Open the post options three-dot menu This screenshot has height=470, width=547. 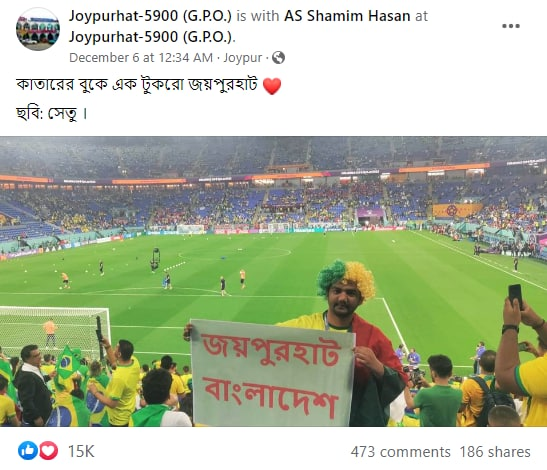pos(511,26)
